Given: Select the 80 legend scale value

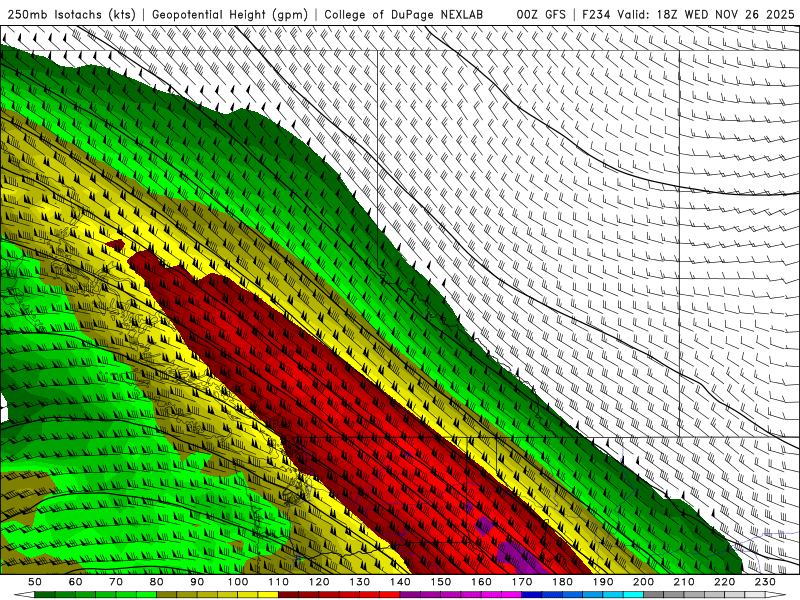Looking at the screenshot, I should coord(157,582).
